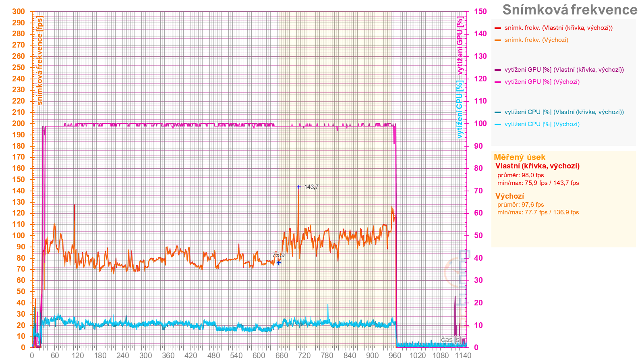Click the 'průměr: 97,6 fps' value

pyautogui.click(x=520, y=205)
